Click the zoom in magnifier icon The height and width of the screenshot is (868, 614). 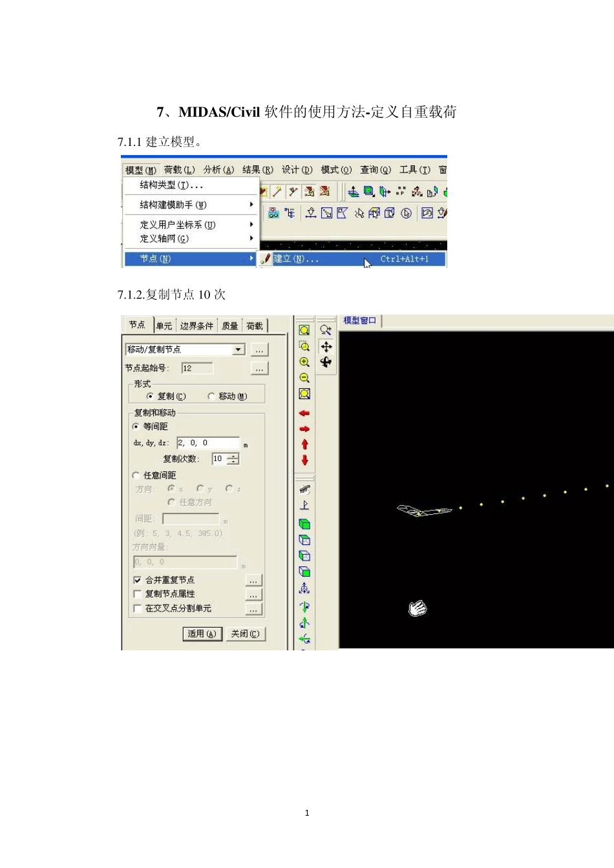[304, 362]
